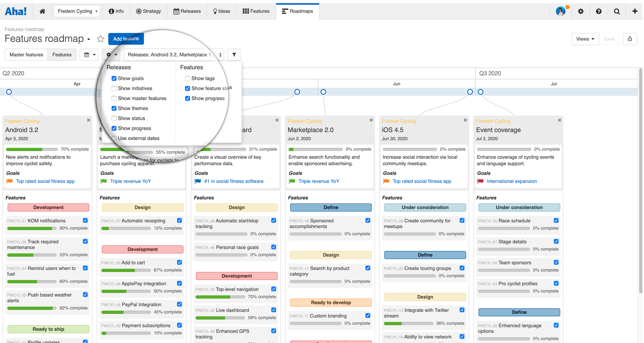Click the plus add icon in top bar
644x343 pixels.
635,11
